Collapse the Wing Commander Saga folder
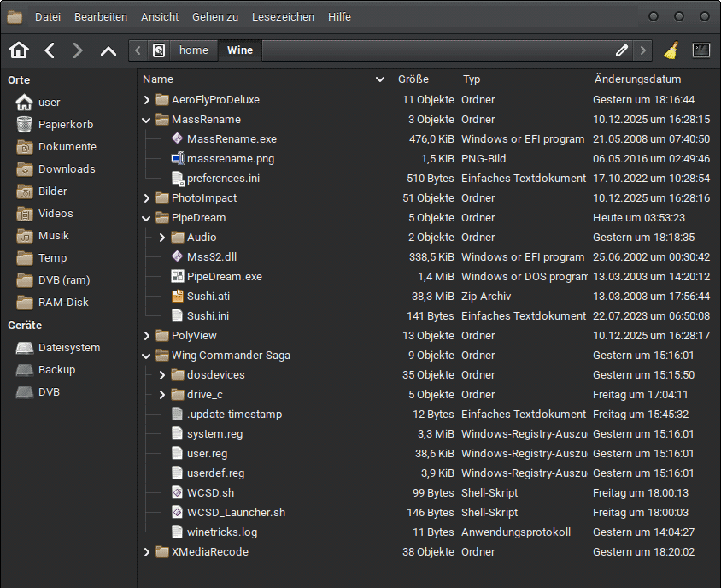The image size is (721, 588). tap(147, 356)
